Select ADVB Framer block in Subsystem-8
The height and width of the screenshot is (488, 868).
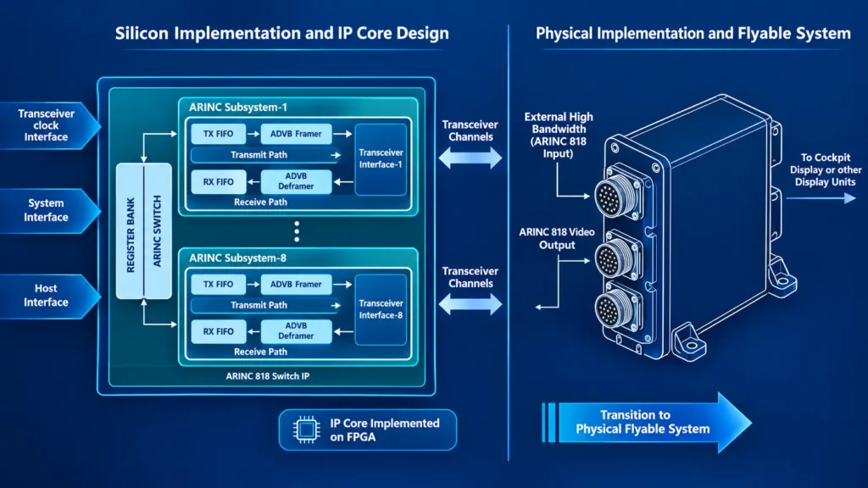tap(296, 285)
